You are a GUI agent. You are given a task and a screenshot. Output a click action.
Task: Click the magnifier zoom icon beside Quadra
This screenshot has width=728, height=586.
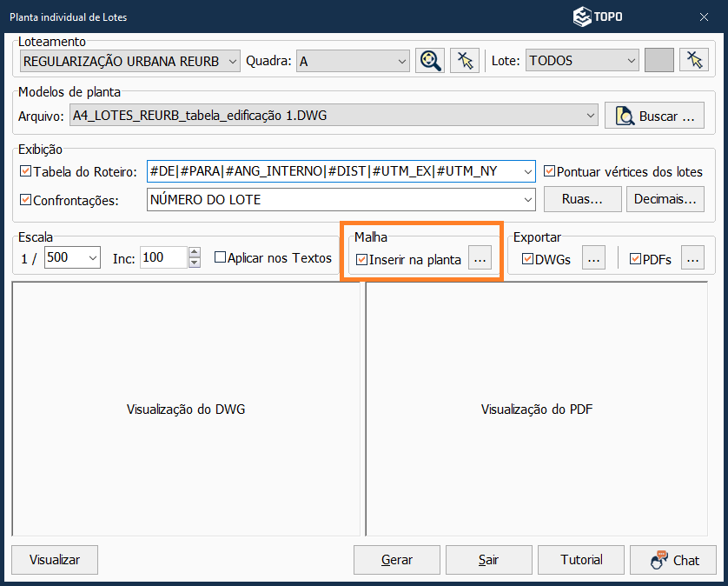pos(429,60)
